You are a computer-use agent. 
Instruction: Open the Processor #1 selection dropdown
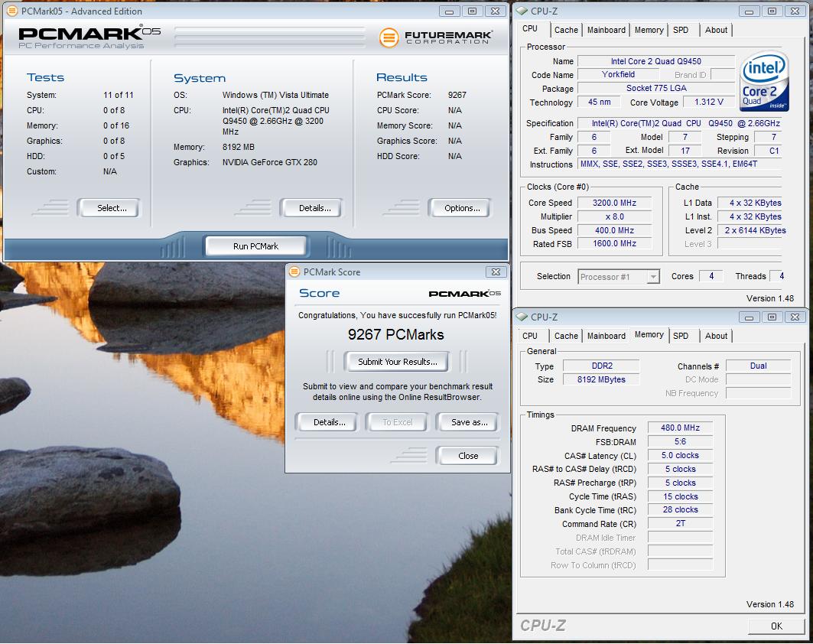(x=653, y=277)
